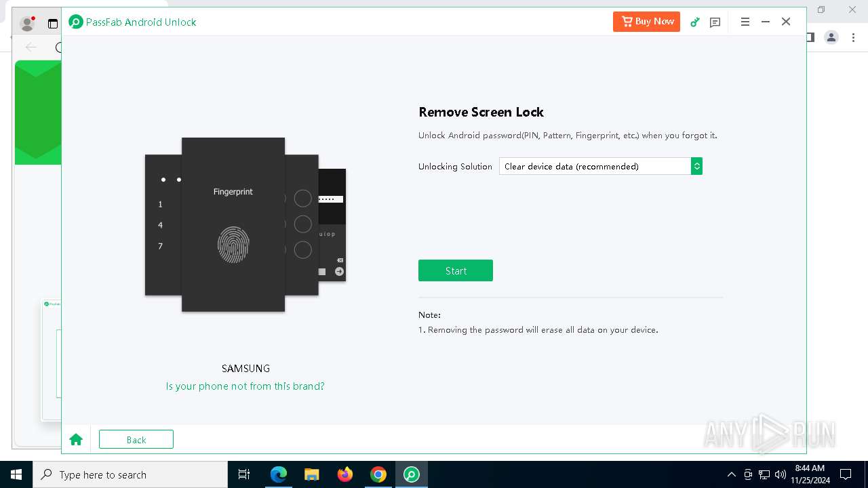
Task: Click the Chrome window restore button
Action: [821, 9]
